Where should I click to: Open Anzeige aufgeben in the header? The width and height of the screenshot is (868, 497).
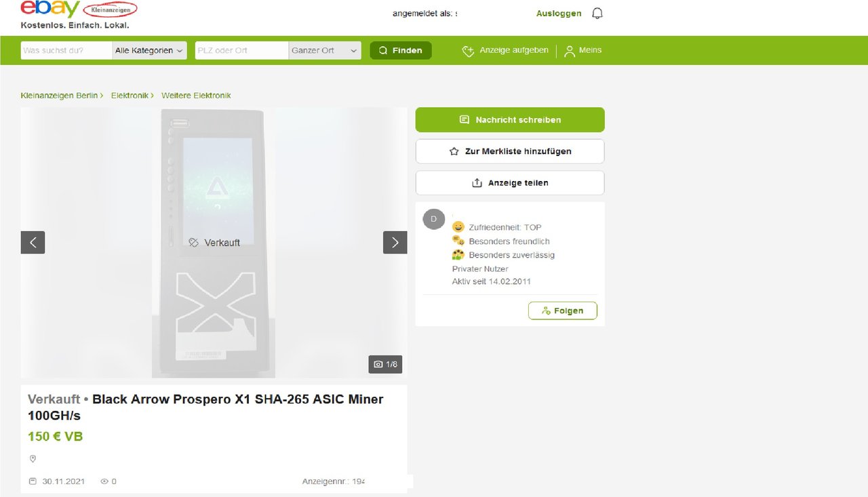click(505, 50)
